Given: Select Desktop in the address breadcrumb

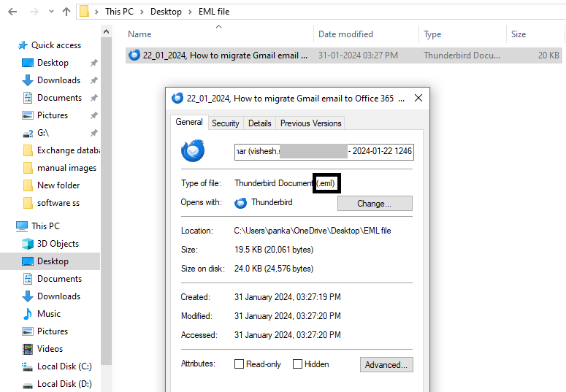Looking at the screenshot, I should coord(166,12).
